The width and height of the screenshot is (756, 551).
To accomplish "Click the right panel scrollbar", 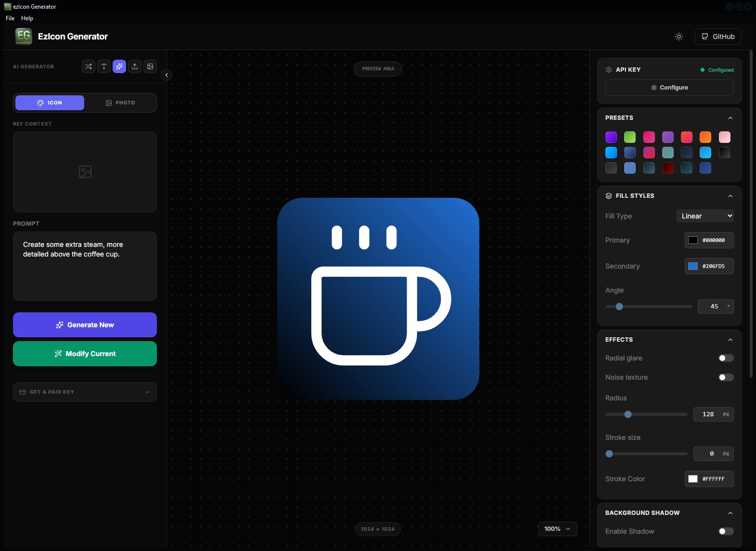I will point(751,214).
